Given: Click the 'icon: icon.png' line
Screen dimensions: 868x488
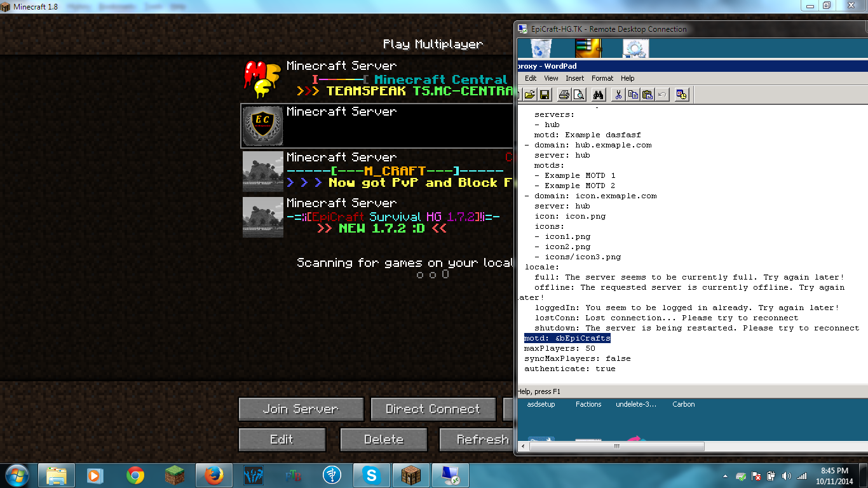Looking at the screenshot, I should click(x=569, y=216).
